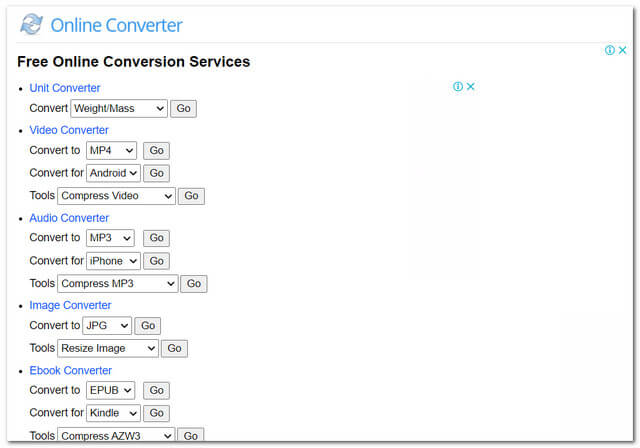Click the Online Converter logo icon
The width and height of the screenshot is (640, 448).
[x=32, y=25]
